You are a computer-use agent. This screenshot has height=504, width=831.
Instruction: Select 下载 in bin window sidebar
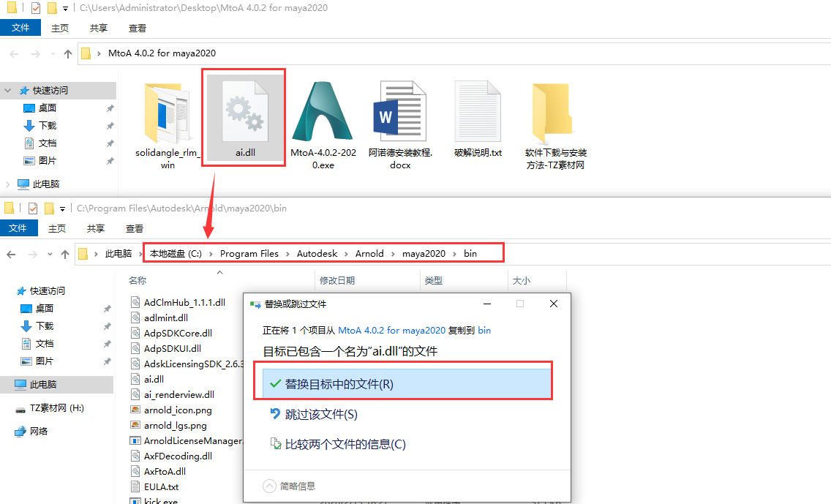pyautogui.click(x=45, y=326)
